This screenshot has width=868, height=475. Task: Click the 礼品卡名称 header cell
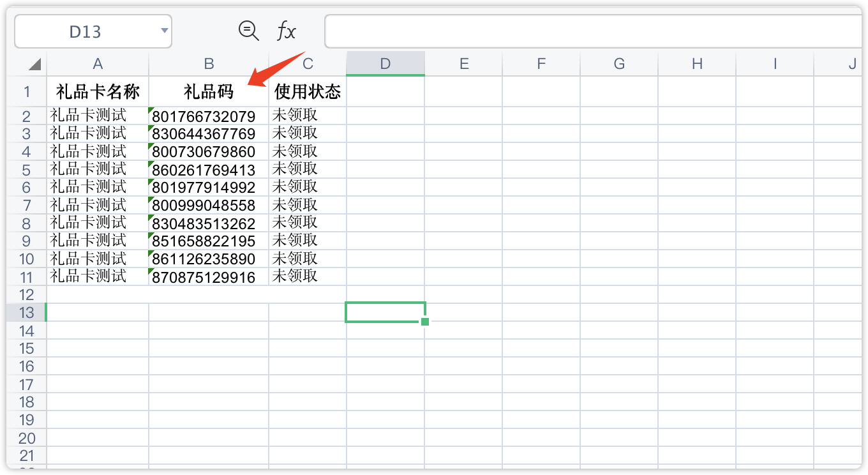pos(98,92)
